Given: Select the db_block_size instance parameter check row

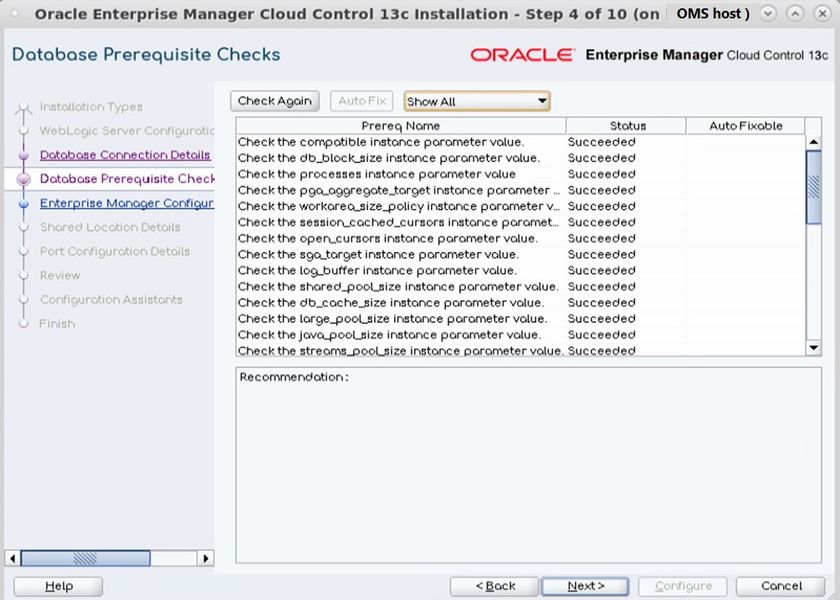Looking at the screenshot, I should pyautogui.click(x=520, y=158).
